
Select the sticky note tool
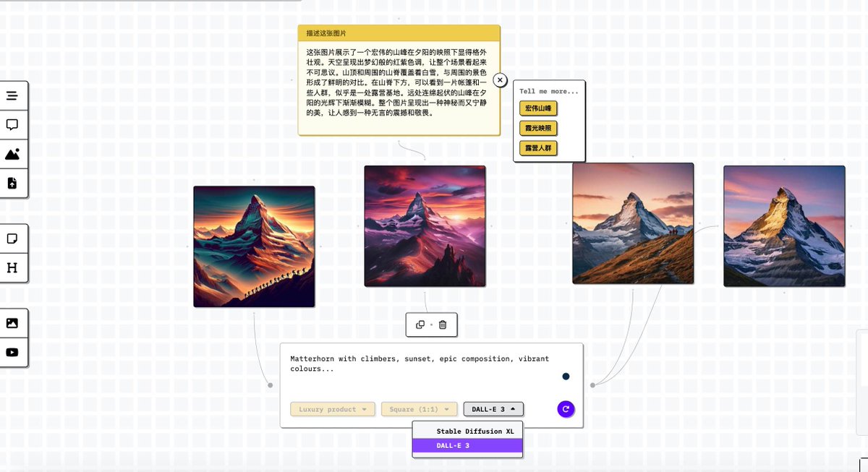coord(13,238)
